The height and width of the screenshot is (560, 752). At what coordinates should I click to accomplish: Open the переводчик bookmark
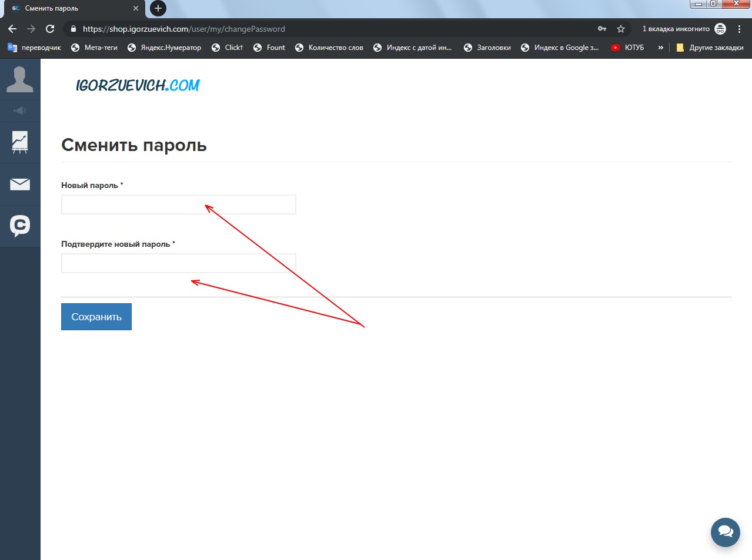[34, 48]
